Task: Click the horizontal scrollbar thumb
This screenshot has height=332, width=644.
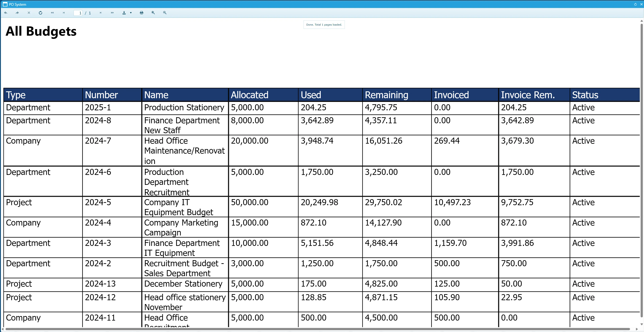Action: point(318,329)
